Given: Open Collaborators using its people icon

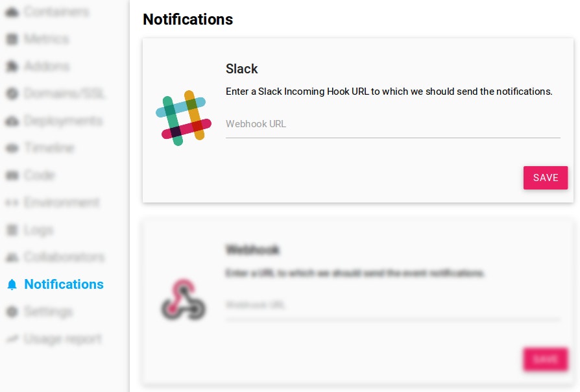Looking at the screenshot, I should (x=13, y=257).
